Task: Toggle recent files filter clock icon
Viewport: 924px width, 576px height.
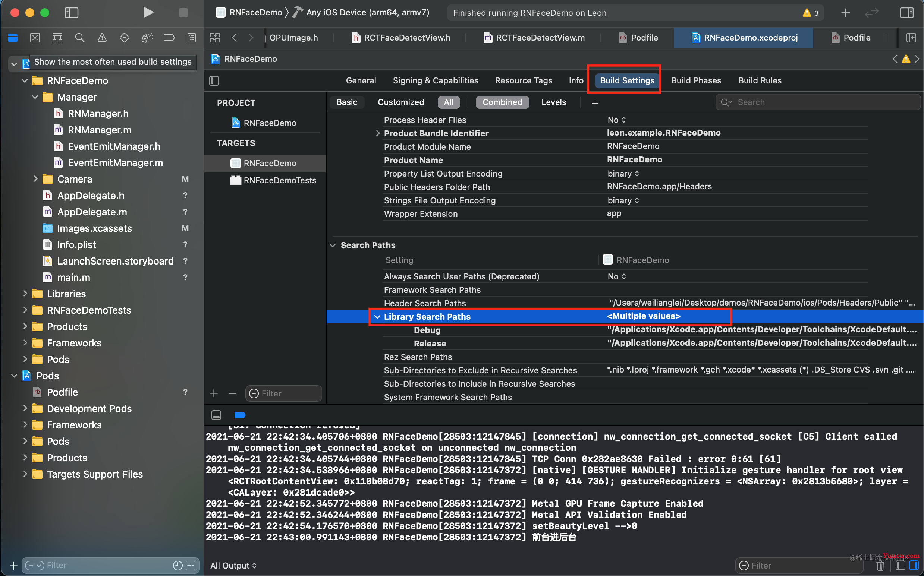Action: (x=177, y=565)
